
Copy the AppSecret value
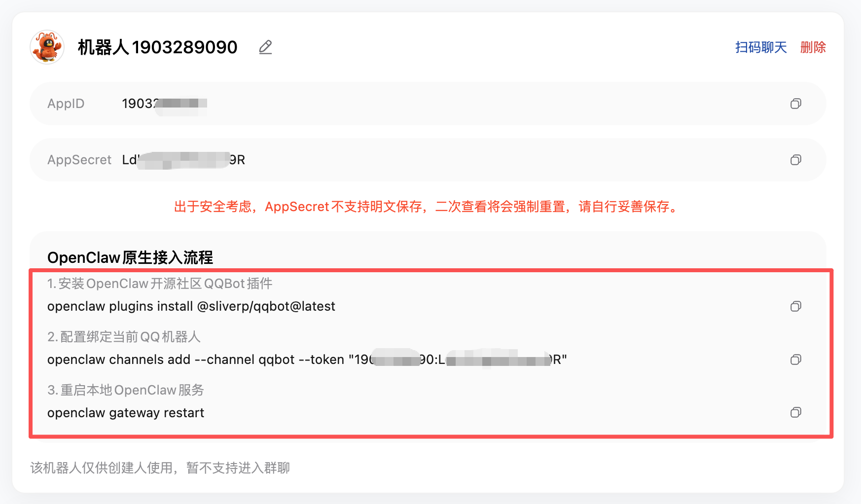795,160
